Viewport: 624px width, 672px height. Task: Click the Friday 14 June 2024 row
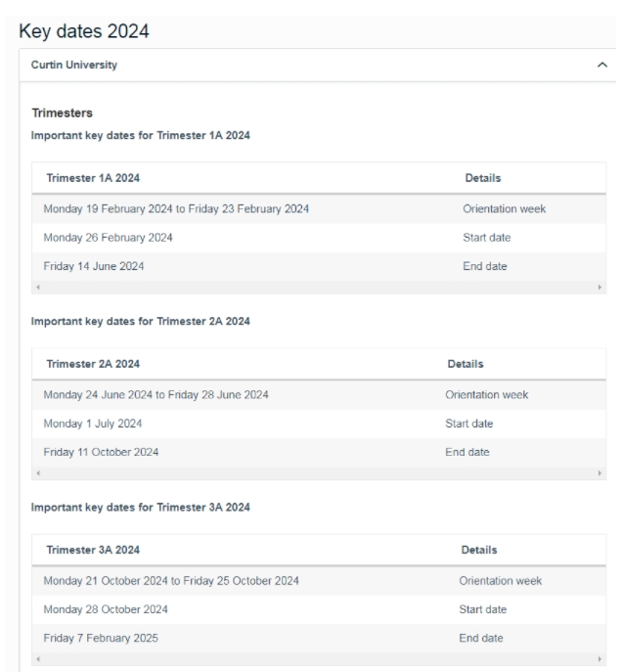tap(319, 266)
